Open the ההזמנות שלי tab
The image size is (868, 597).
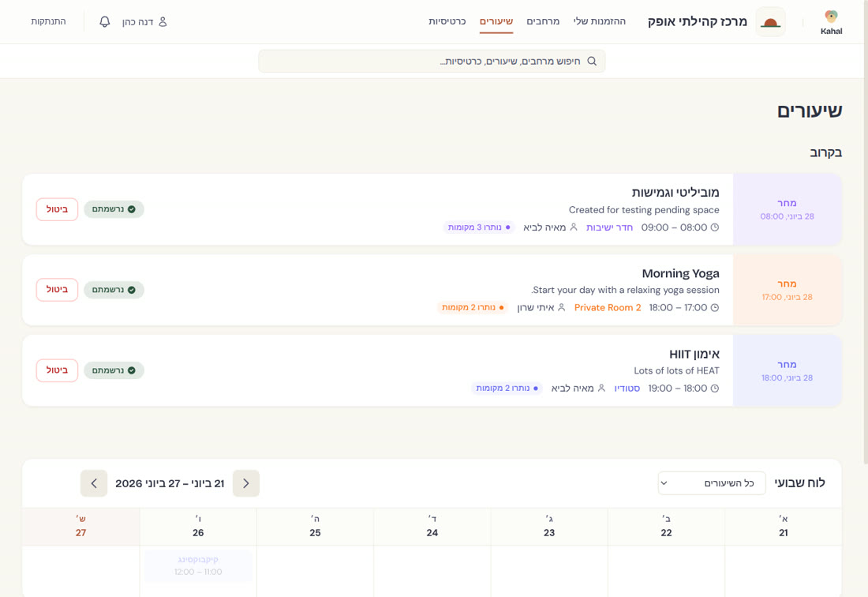coord(600,21)
